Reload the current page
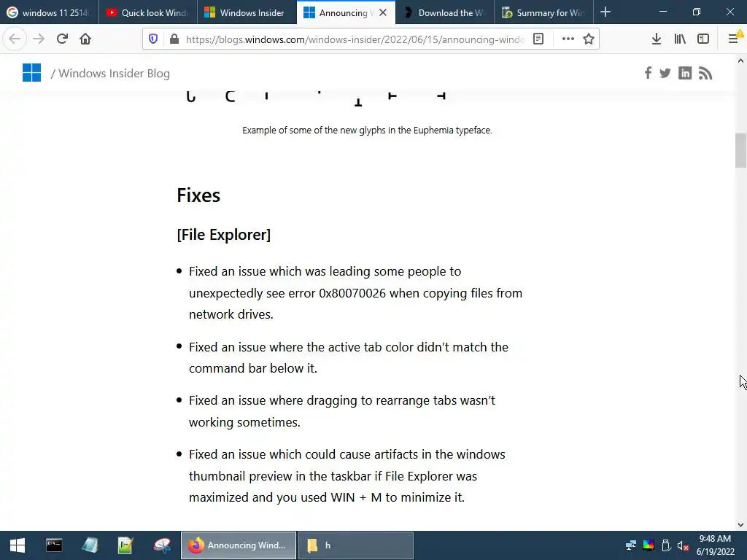The image size is (747, 560). click(62, 39)
